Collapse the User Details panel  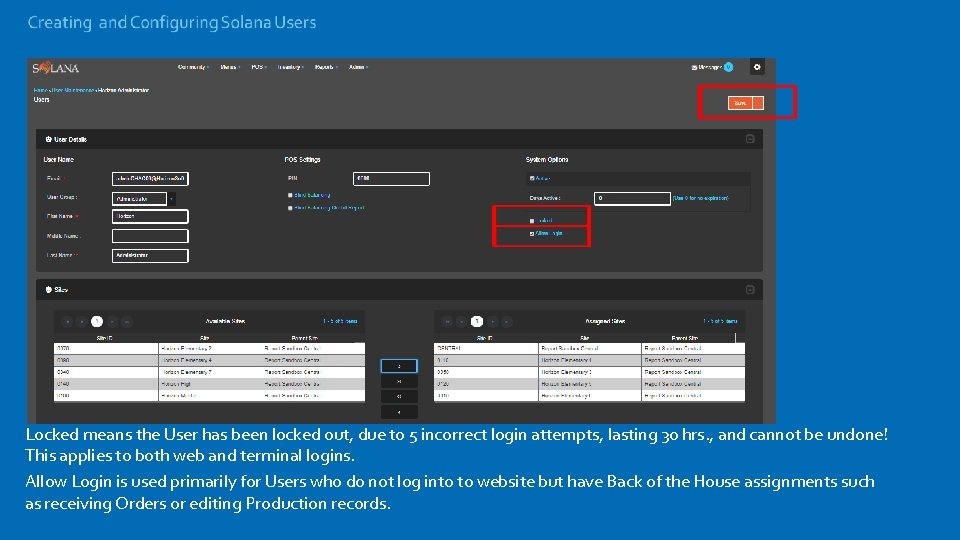750,139
